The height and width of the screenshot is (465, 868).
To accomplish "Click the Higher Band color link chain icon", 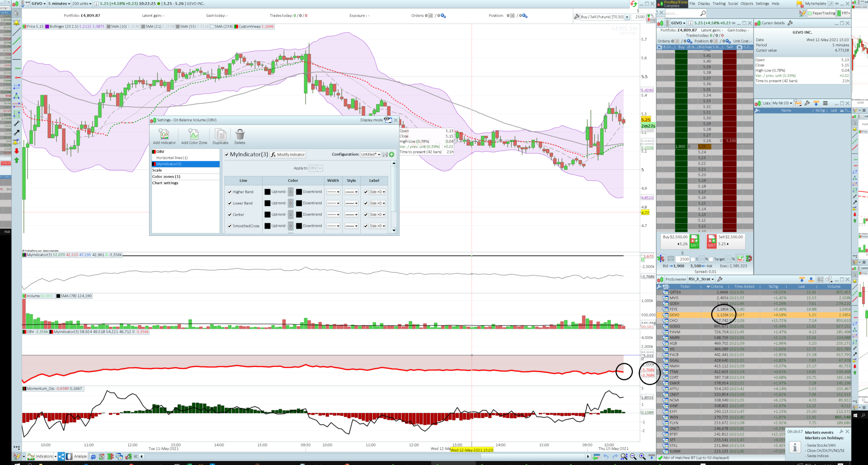I will point(291,192).
